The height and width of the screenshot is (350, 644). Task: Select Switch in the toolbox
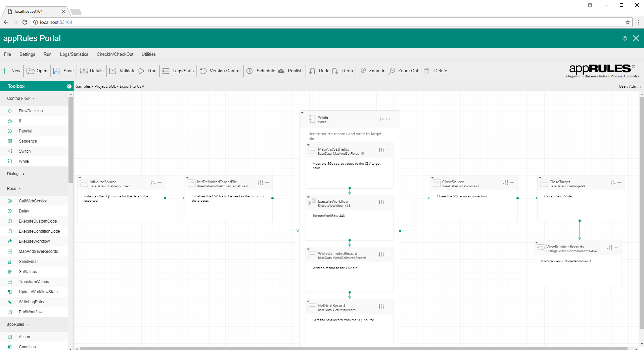[34, 151]
